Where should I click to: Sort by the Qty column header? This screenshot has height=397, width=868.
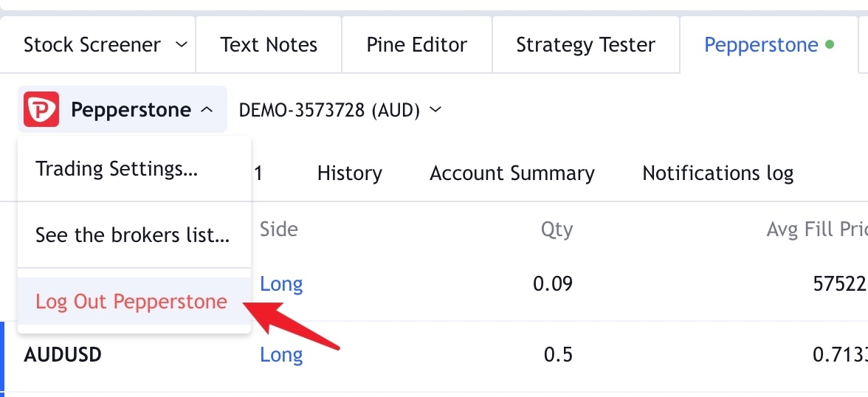click(x=557, y=229)
